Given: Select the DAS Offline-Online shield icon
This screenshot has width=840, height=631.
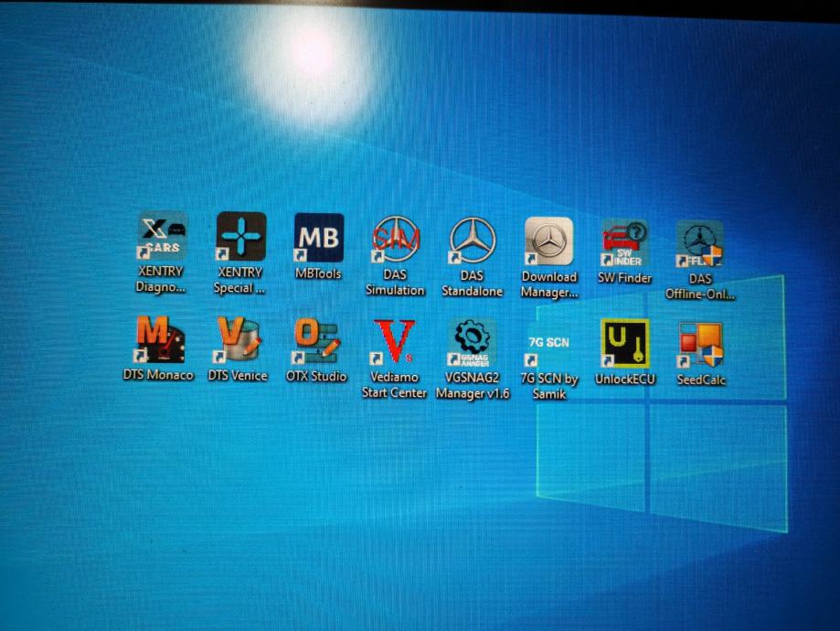Looking at the screenshot, I should [699, 244].
